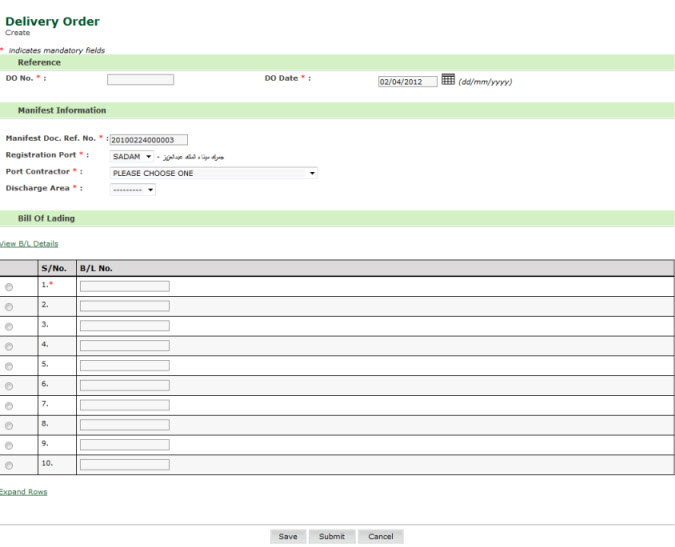Select the radio button for row 4
The height and width of the screenshot is (547, 675).
pyautogui.click(x=9, y=347)
